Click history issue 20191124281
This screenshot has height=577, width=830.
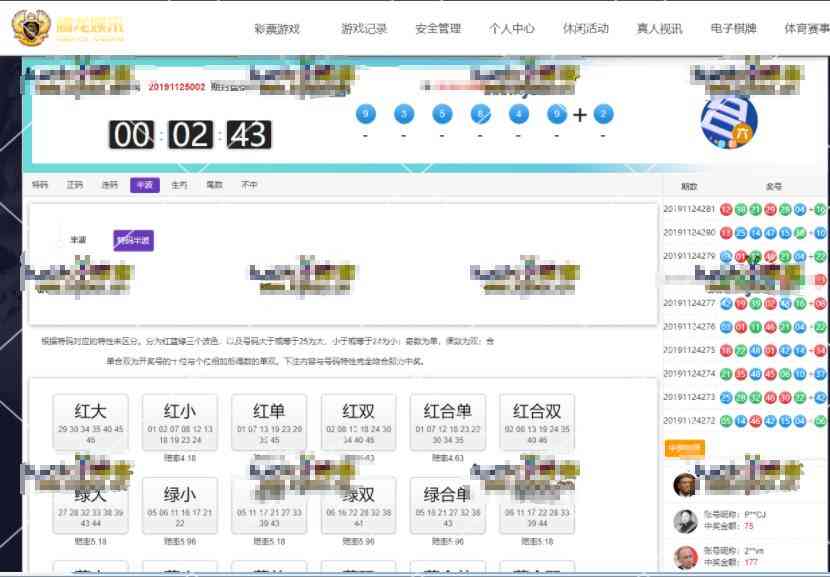pos(689,210)
